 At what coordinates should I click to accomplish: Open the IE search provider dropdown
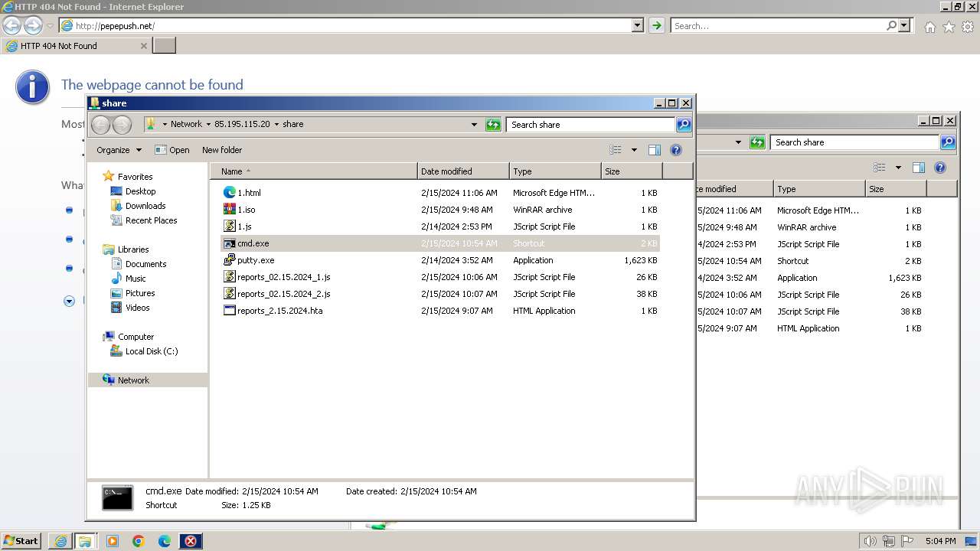904,26
